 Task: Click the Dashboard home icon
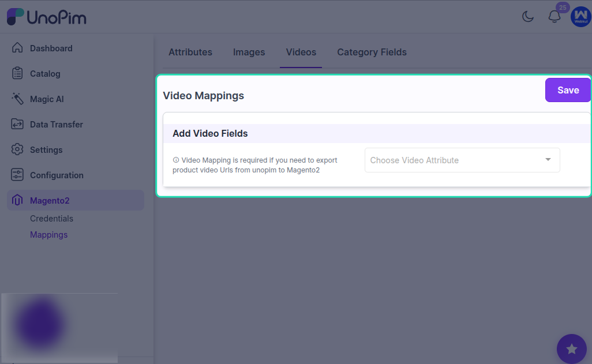tap(17, 48)
